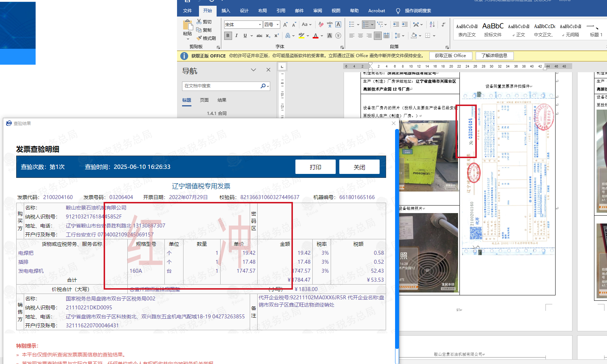607x364 pixels.
Task: Clear formatting with the eraser icon
Action: pos(321,24)
